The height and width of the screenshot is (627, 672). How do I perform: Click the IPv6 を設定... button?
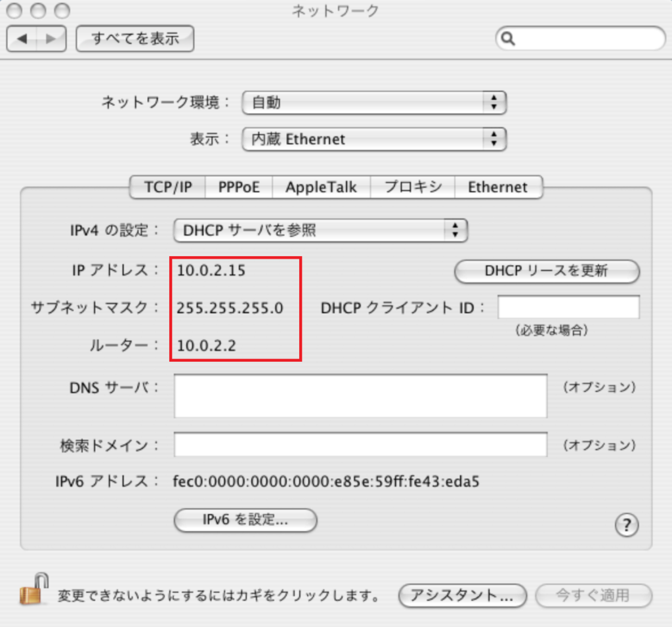coord(245,520)
